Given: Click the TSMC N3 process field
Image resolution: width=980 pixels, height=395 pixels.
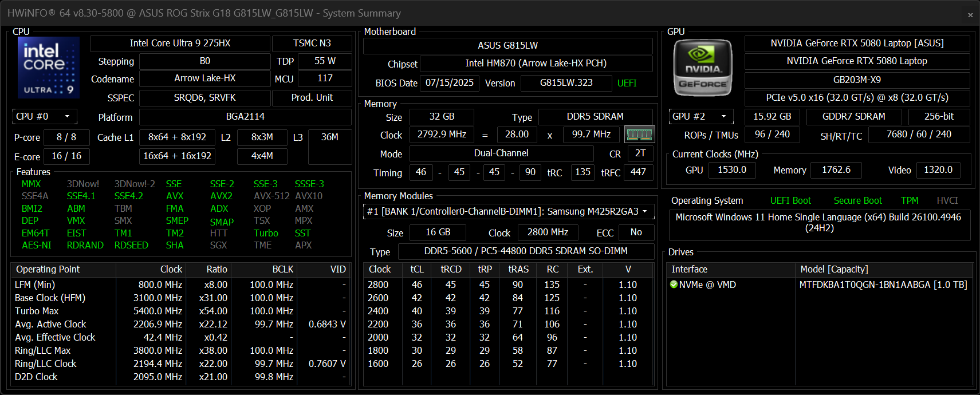Looking at the screenshot, I should tap(312, 44).
